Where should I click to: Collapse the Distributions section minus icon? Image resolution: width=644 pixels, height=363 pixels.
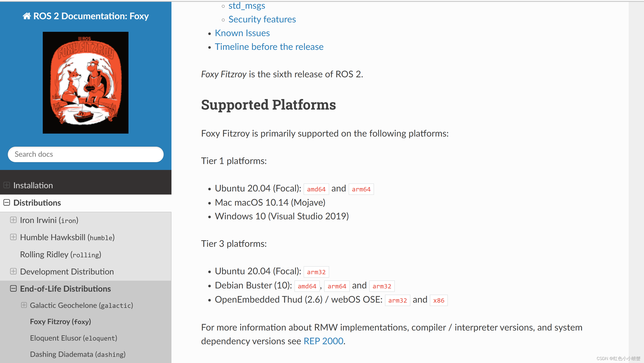pyautogui.click(x=7, y=202)
